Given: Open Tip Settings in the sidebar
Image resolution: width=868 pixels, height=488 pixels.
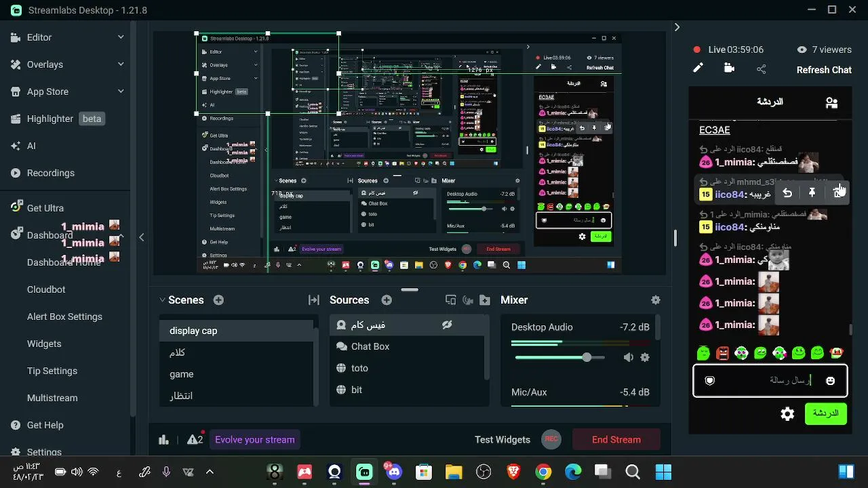Looking at the screenshot, I should [x=52, y=371].
